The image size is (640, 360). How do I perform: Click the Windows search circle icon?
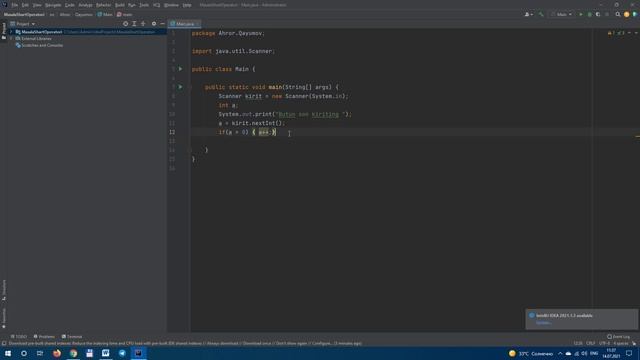(x=24, y=353)
